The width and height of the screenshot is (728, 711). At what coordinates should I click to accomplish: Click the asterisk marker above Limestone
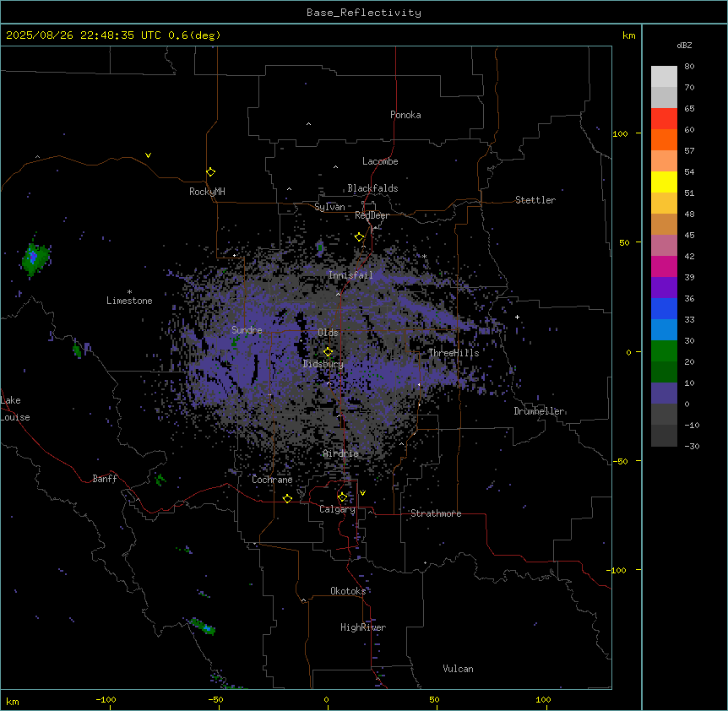click(129, 292)
